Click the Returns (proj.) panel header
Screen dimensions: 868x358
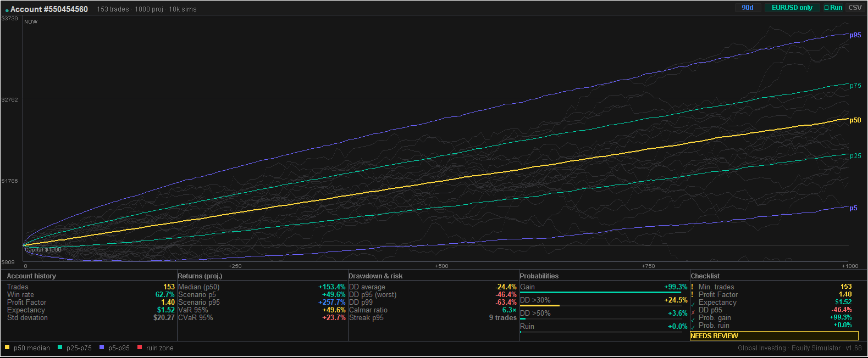(200, 276)
